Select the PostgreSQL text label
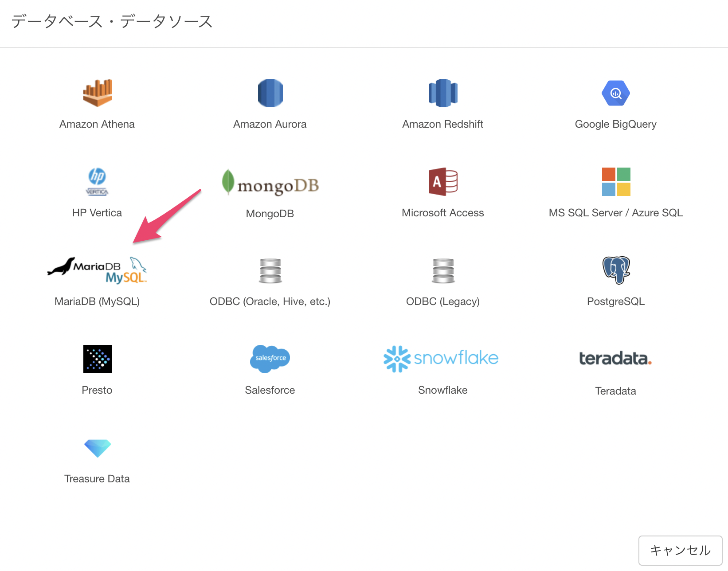This screenshot has width=728, height=571. [x=616, y=301]
